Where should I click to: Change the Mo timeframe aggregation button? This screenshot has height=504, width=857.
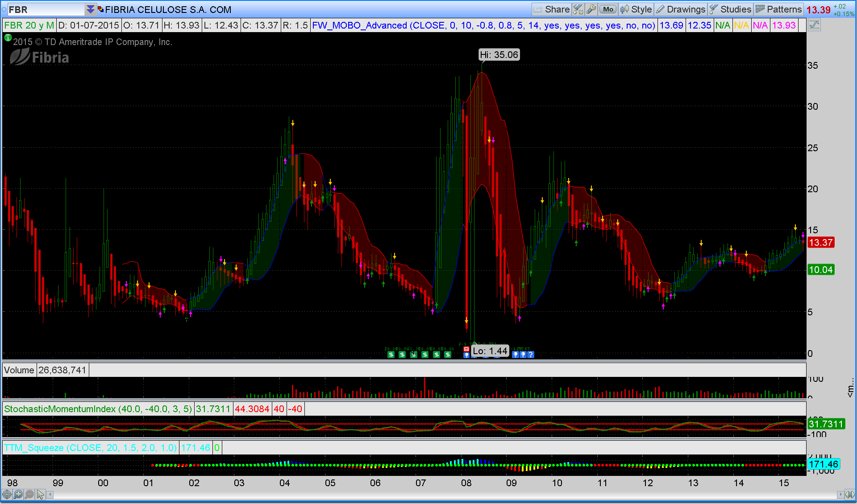[608, 9]
